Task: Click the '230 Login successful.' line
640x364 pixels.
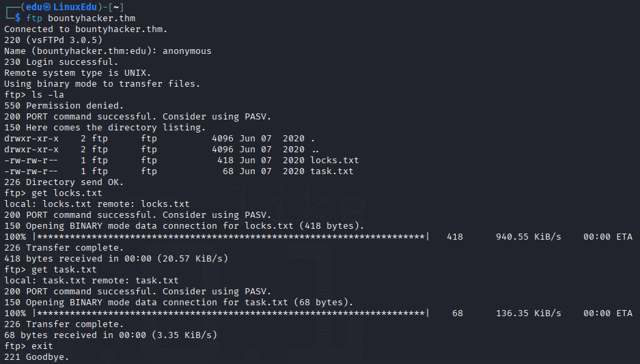Action: coord(61,62)
